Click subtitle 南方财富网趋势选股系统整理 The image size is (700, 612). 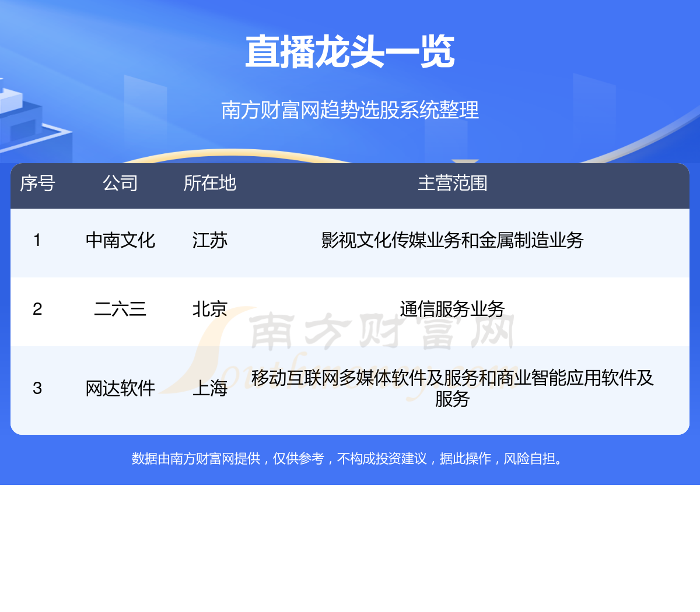(350, 110)
